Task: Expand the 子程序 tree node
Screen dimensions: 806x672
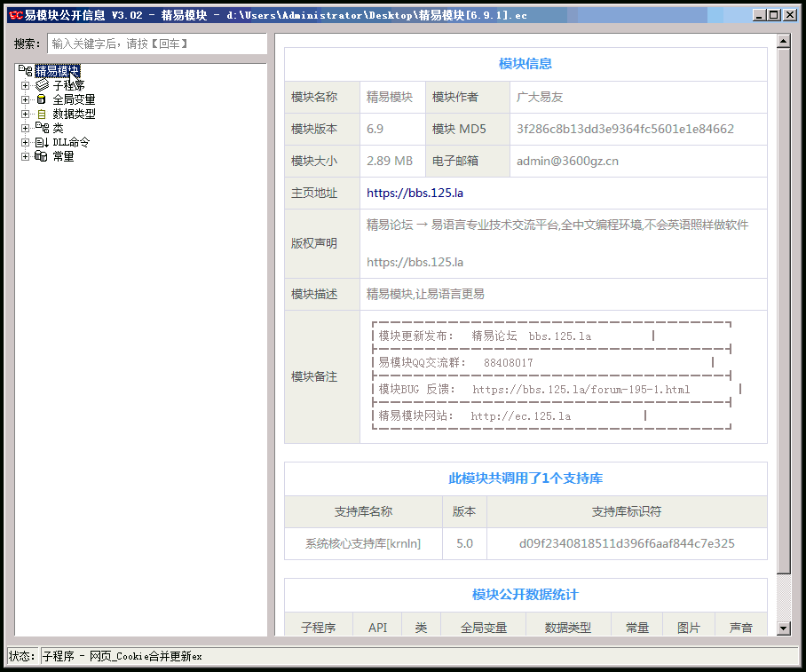Action: coord(26,86)
